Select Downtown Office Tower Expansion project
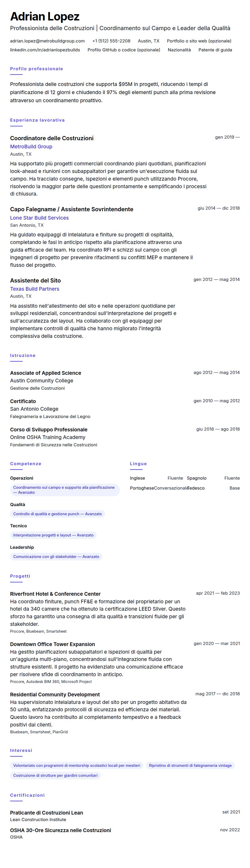This screenshot has height=868, width=250. [x=53, y=644]
